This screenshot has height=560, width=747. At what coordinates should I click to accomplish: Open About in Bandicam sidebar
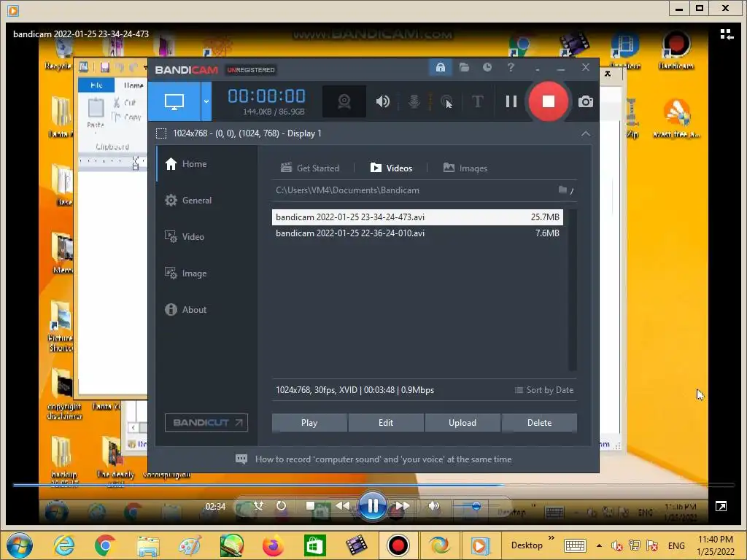pyautogui.click(x=207, y=309)
